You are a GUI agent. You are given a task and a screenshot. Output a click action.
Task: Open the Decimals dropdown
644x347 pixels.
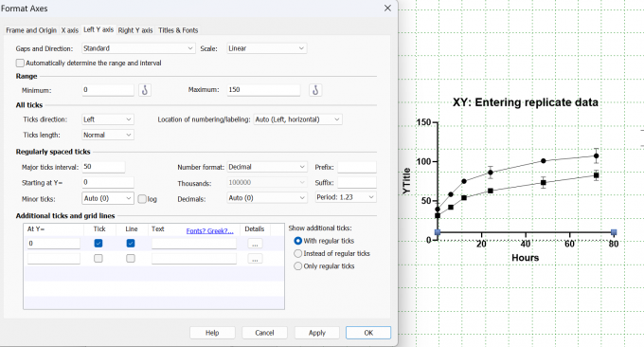[266, 198]
